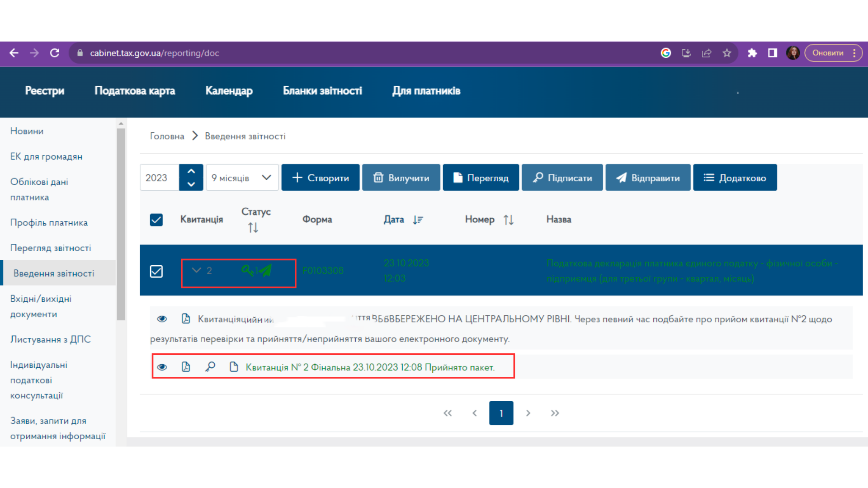This screenshot has height=488, width=868.
Task: Open ЕК для громадян sidebar item
Action: (x=47, y=156)
